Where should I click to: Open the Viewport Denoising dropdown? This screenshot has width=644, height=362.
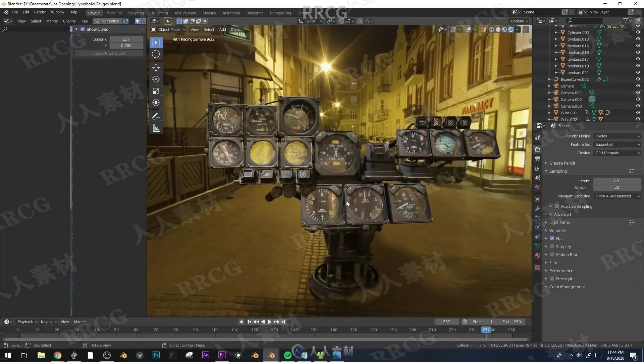(x=617, y=196)
